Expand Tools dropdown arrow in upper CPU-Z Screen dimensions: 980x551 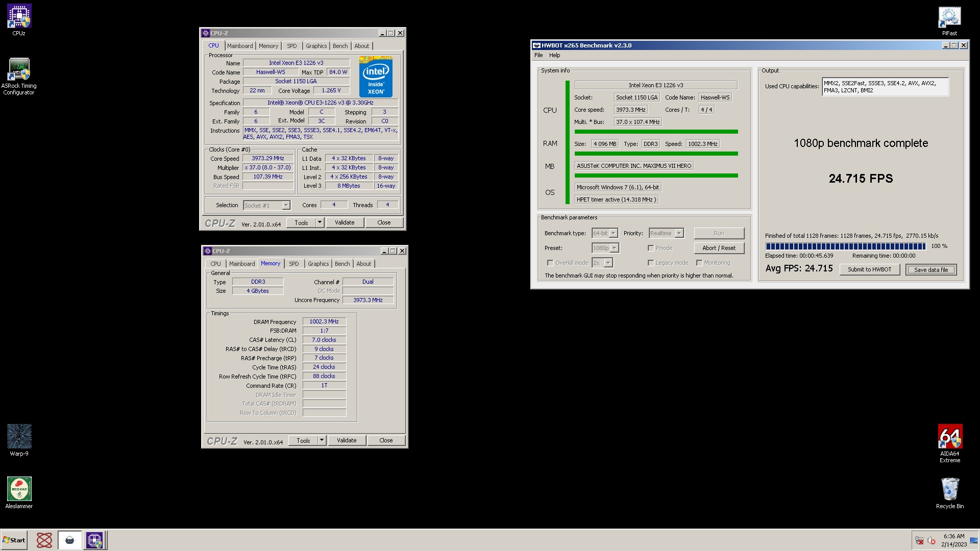pyautogui.click(x=320, y=222)
